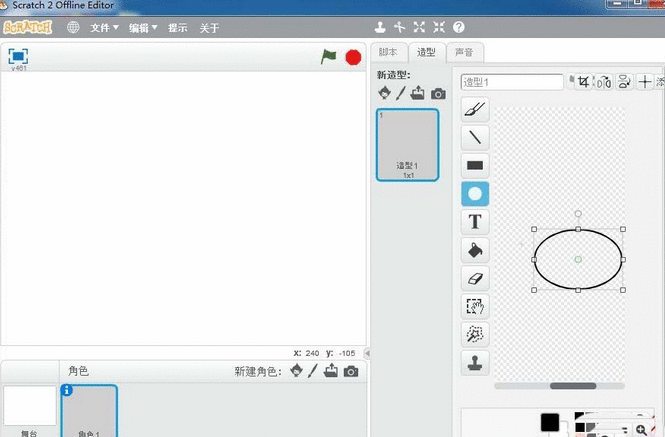Toggle full-screen stage mode
The width and height of the screenshot is (665, 437).
click(x=18, y=56)
